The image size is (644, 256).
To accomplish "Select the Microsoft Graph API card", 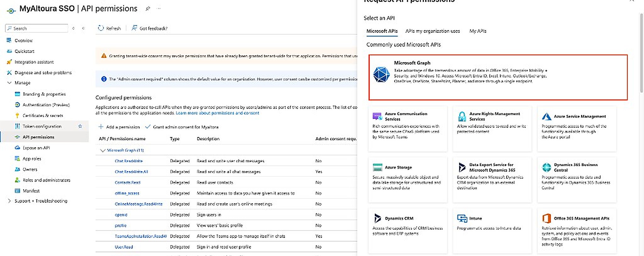I will [x=498, y=77].
